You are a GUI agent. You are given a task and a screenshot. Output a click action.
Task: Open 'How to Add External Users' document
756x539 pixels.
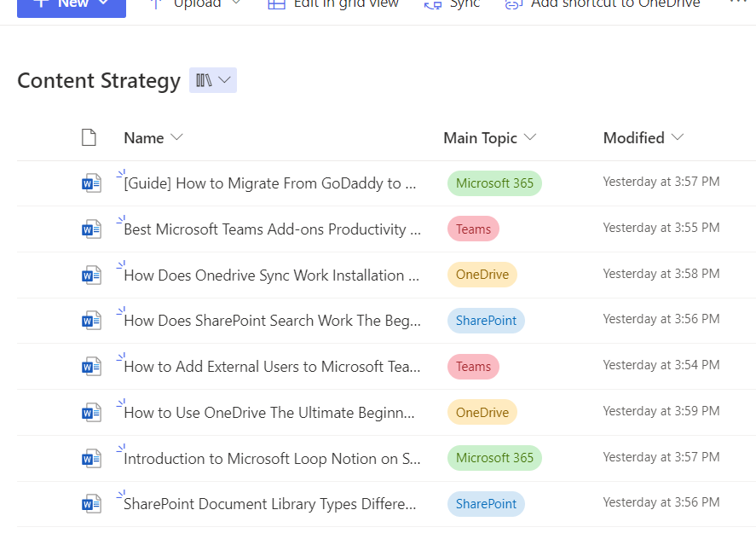pyautogui.click(x=273, y=367)
